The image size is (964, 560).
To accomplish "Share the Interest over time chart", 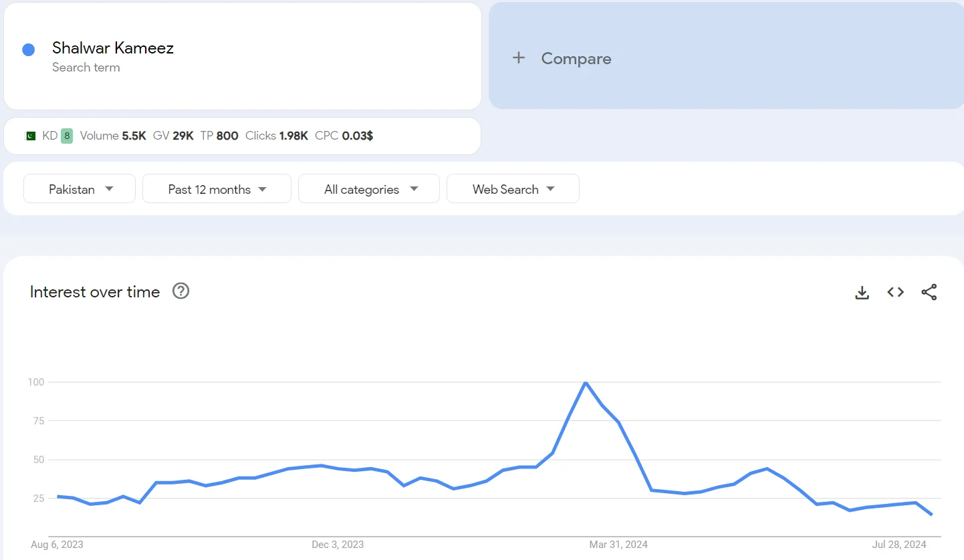I will tap(929, 292).
